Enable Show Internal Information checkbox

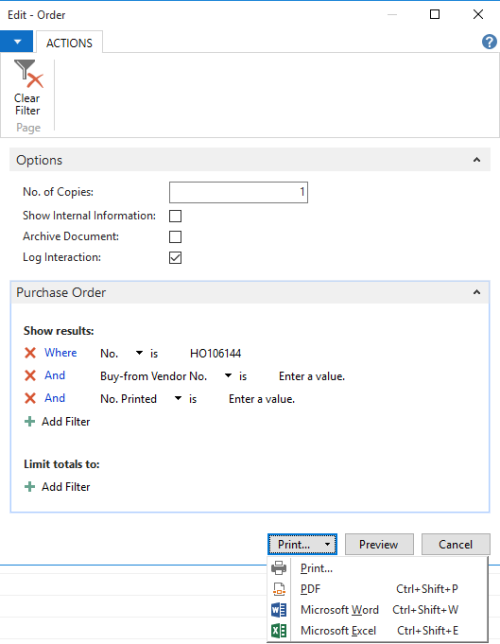click(175, 216)
